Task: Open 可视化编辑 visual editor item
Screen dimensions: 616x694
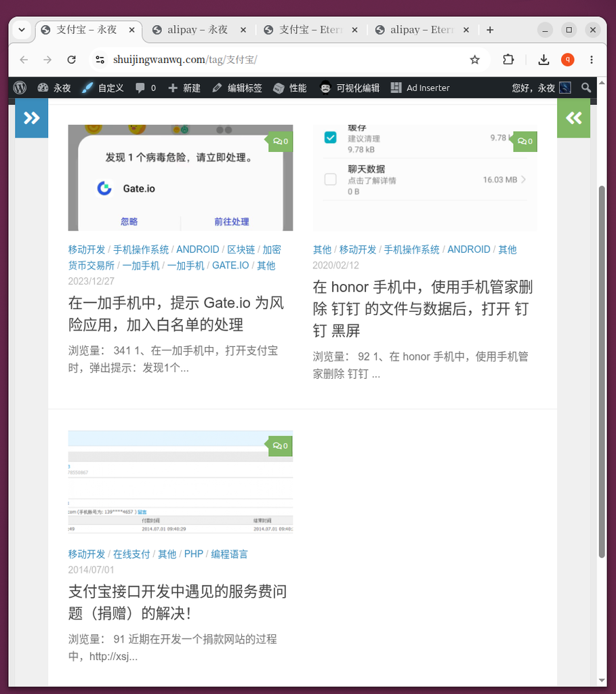Action: (x=350, y=87)
